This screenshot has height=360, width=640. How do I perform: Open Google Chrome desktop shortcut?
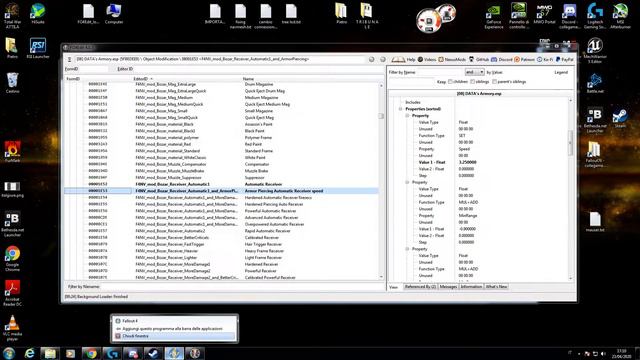12,259
